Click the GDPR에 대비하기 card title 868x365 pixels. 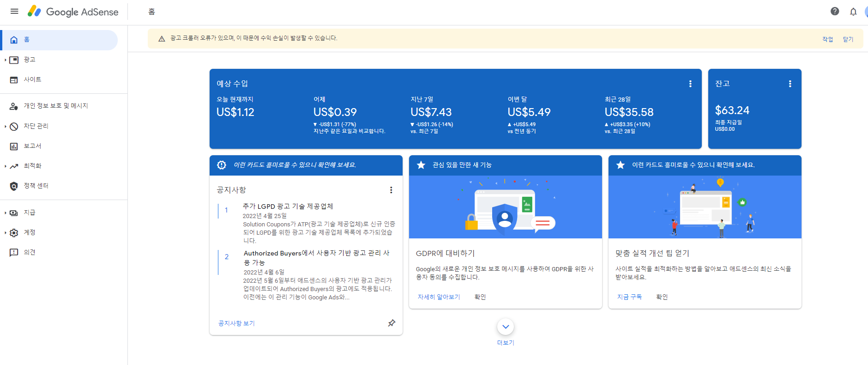[x=445, y=253]
